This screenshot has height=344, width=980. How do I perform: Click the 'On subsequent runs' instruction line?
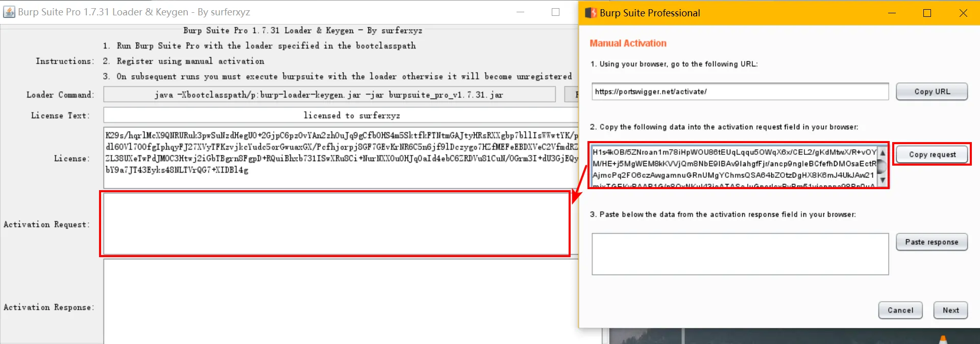pyautogui.click(x=337, y=76)
